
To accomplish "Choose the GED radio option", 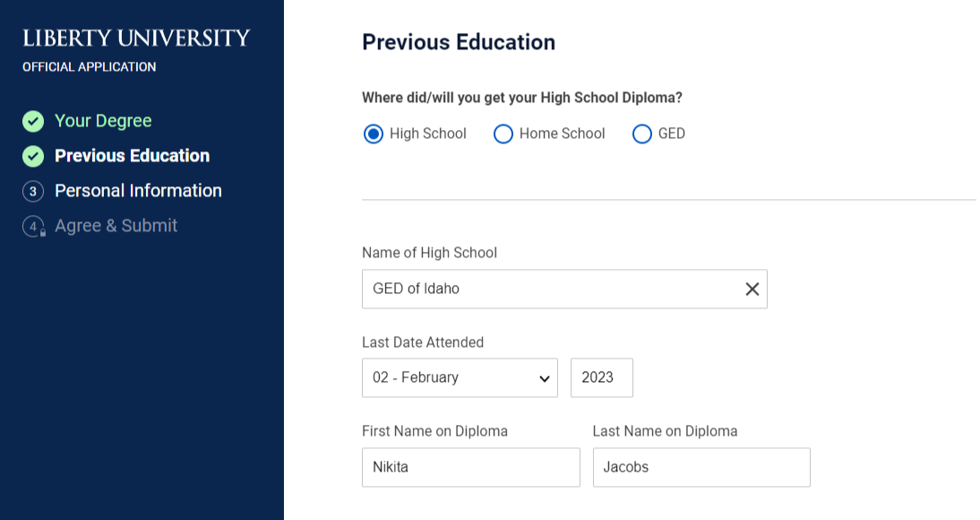I will pyautogui.click(x=642, y=134).
